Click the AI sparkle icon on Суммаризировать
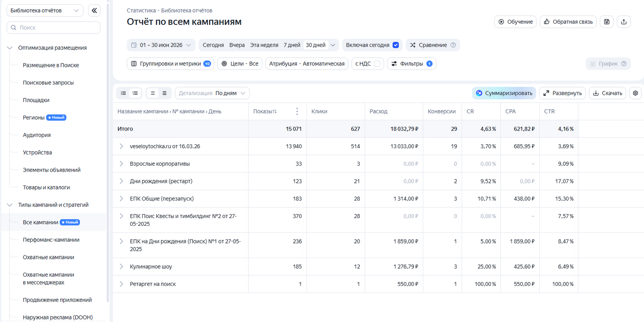Image resolution: width=644 pixels, height=322 pixels. click(x=479, y=93)
